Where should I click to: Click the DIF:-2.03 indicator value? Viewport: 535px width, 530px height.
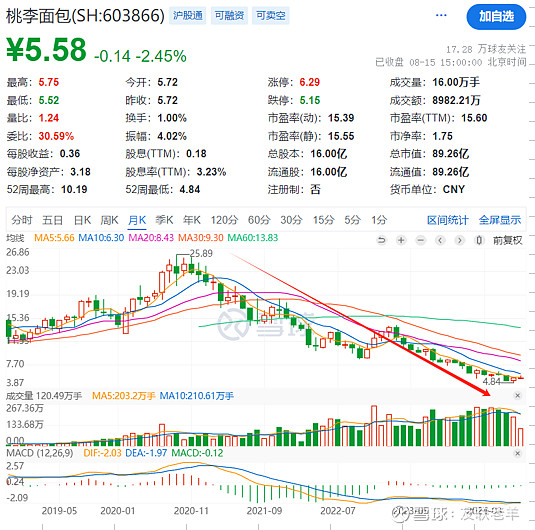point(102,453)
